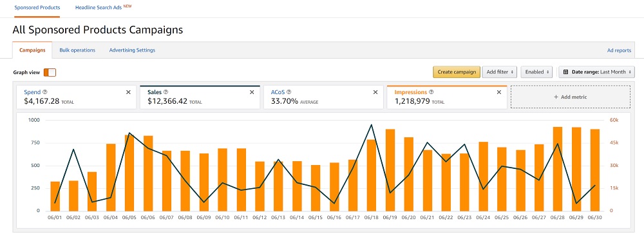Open the Date range Last Month dropdown
This screenshot has width=644, height=234.
(x=596, y=72)
